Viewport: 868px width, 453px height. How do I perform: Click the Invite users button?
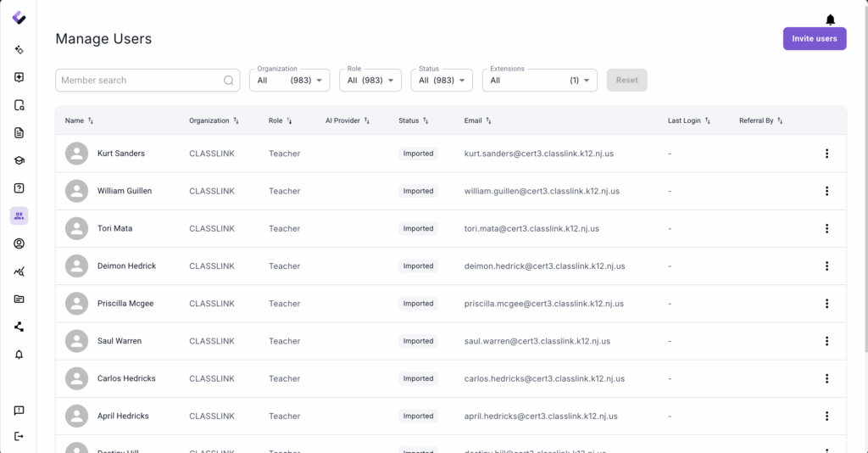click(814, 39)
